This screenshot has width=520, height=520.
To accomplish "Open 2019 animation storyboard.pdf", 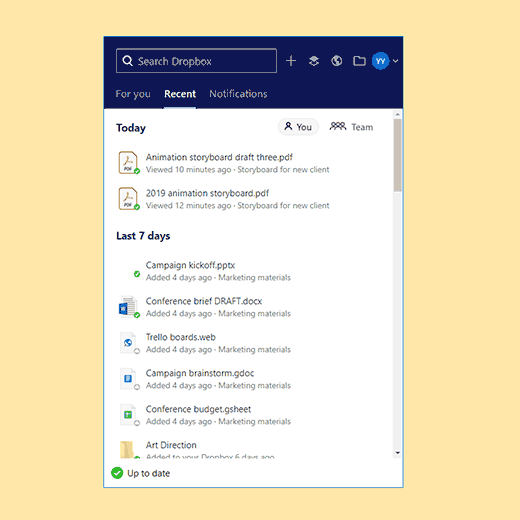I will (207, 193).
